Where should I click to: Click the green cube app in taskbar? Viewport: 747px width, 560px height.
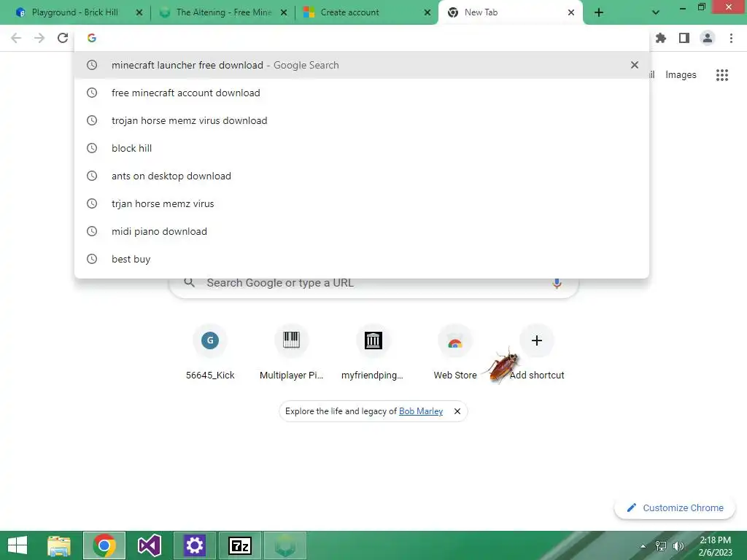(x=285, y=545)
